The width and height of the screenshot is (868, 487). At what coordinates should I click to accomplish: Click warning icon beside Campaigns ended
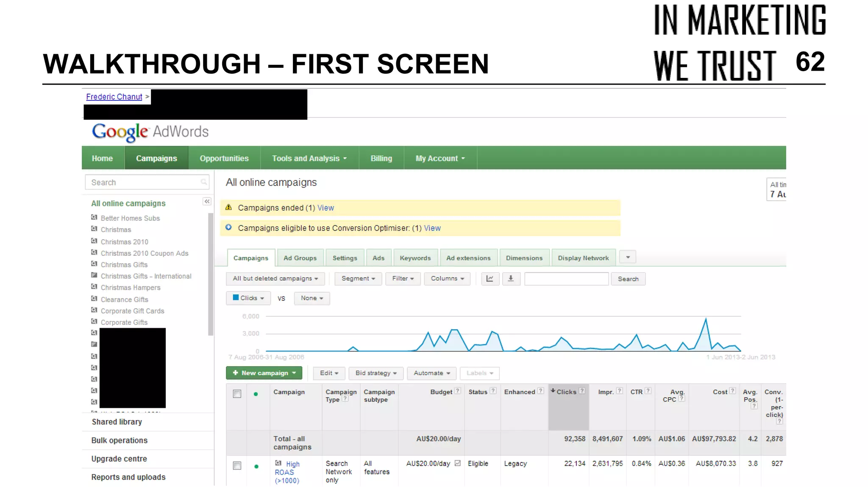(x=229, y=208)
